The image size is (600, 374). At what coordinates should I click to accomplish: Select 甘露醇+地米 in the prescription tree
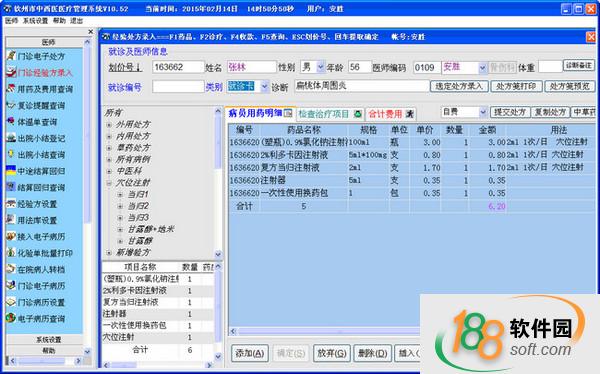[151, 229]
